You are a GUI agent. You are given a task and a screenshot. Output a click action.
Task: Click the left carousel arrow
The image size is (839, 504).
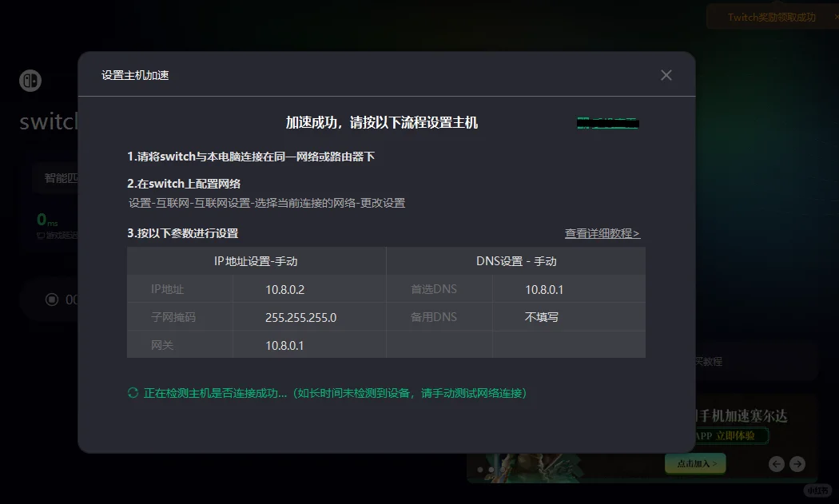(x=777, y=463)
